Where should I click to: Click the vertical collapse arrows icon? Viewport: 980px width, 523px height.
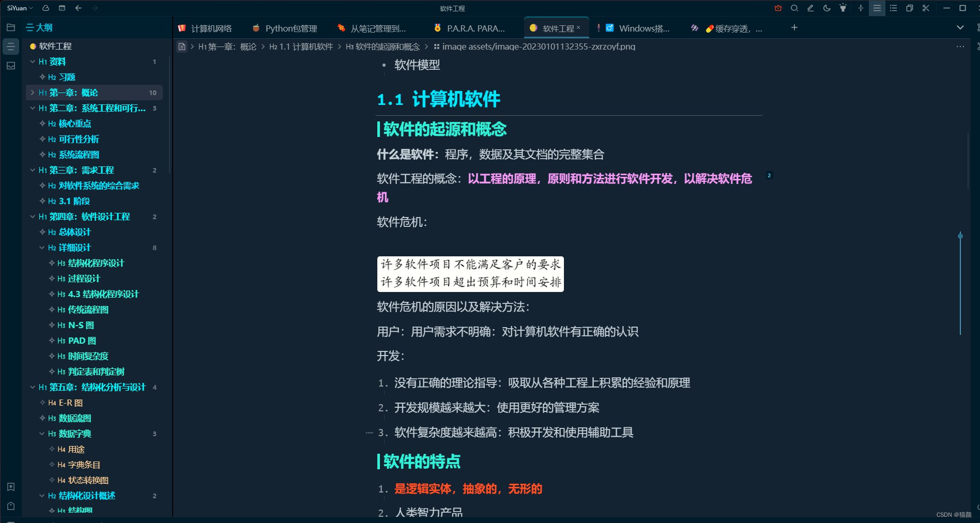coord(861,8)
